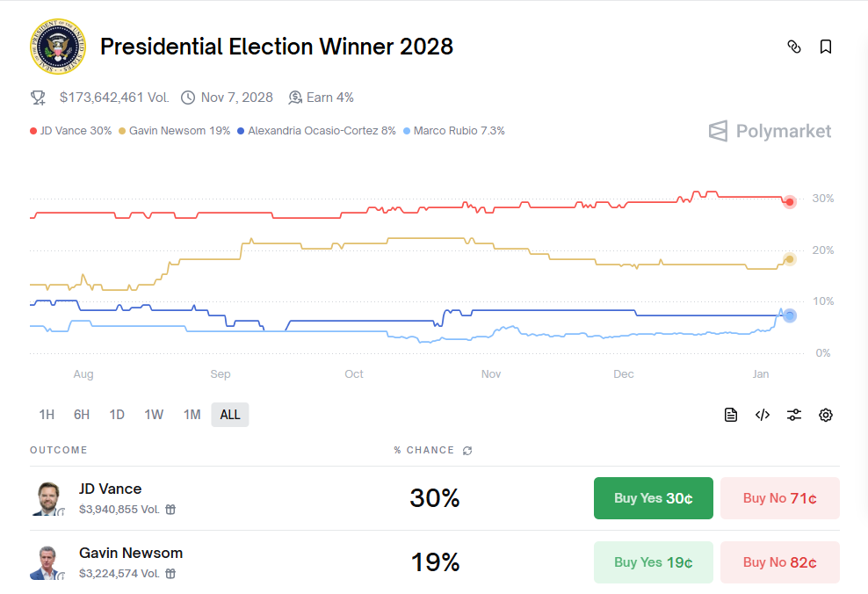Click the Polymarket logo
Image resolution: width=868 pixels, height=594 pixels.
point(770,131)
